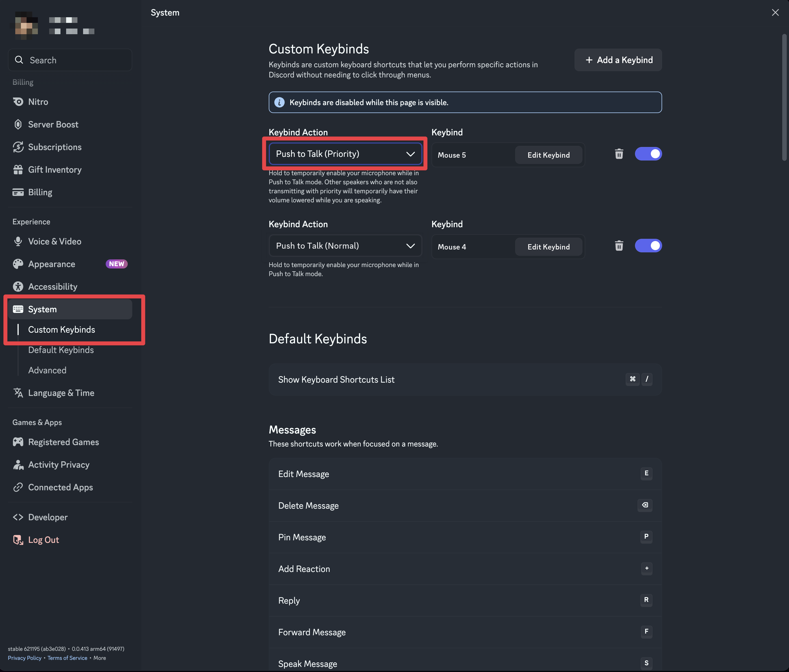Screen dimensions: 789x672
Task: Click the Reply shortcut row
Action: pos(465,600)
